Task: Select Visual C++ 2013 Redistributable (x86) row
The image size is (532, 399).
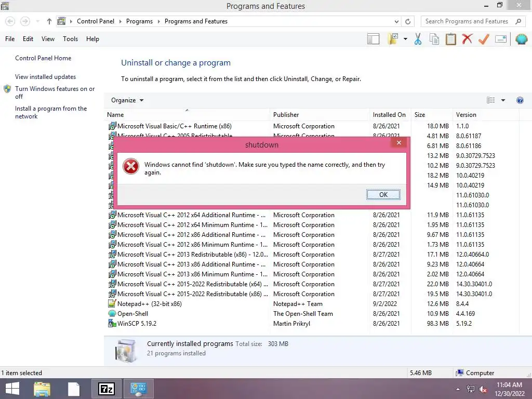Action: pos(312,255)
